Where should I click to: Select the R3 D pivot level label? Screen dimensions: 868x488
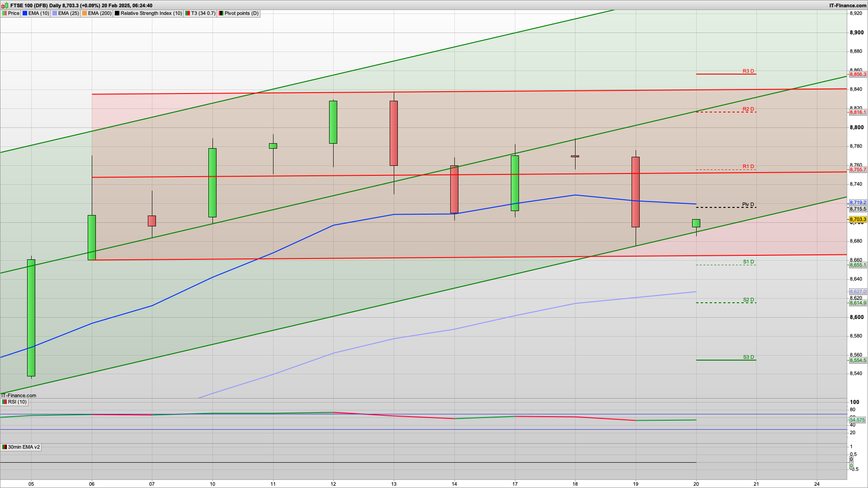coord(748,71)
